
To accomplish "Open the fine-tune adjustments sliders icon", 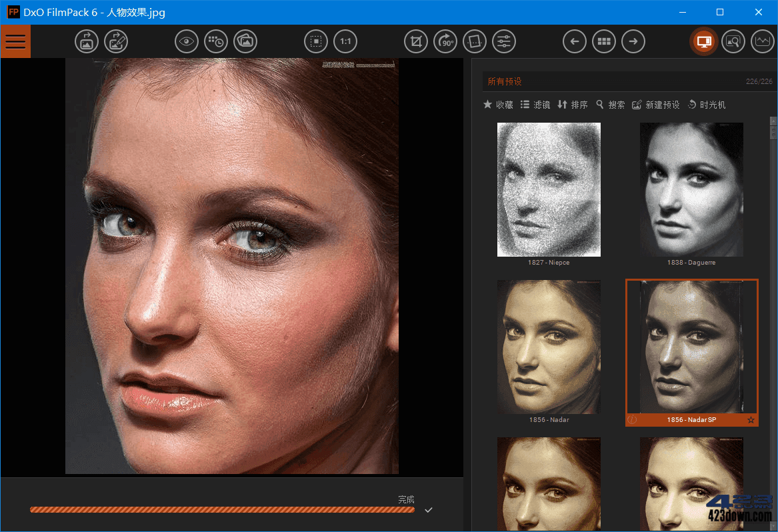I will (504, 41).
